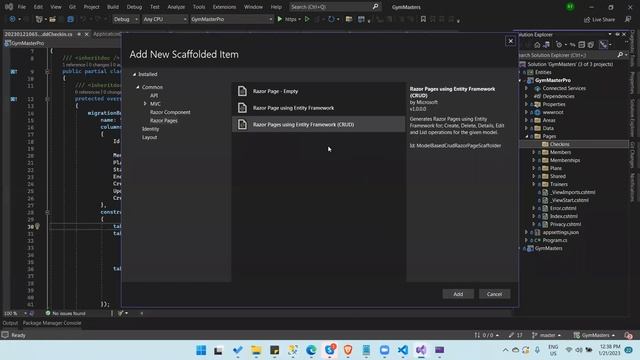Click the master branch status bar item

tap(546, 335)
